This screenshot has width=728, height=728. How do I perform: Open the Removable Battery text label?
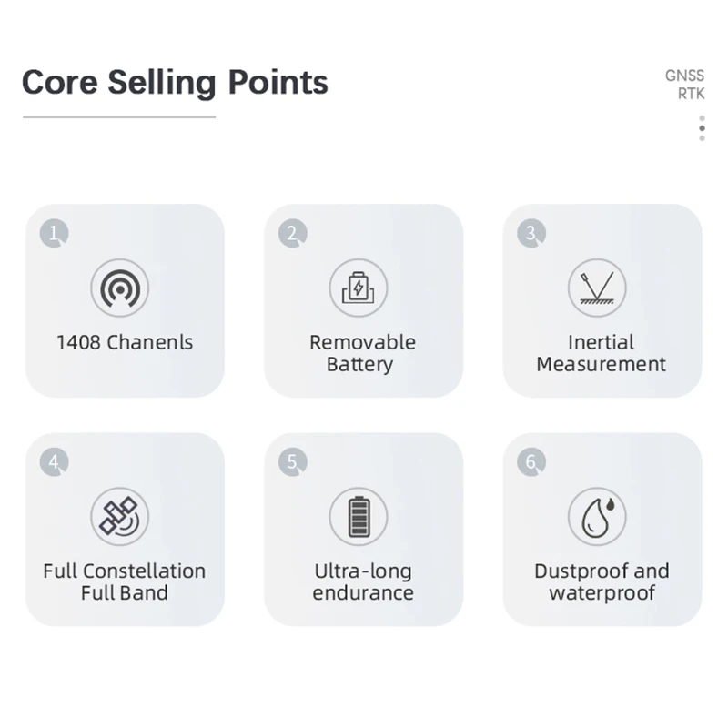(x=362, y=353)
